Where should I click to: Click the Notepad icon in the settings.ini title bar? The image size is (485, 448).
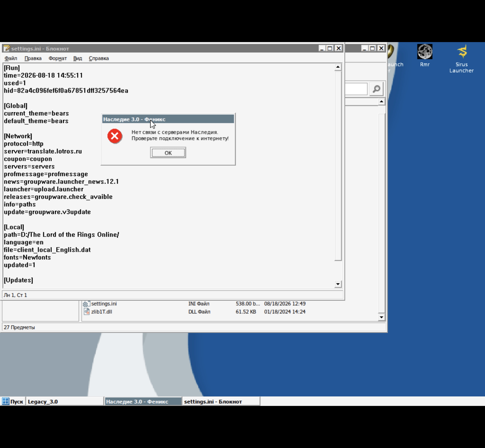pyautogui.click(x=7, y=48)
